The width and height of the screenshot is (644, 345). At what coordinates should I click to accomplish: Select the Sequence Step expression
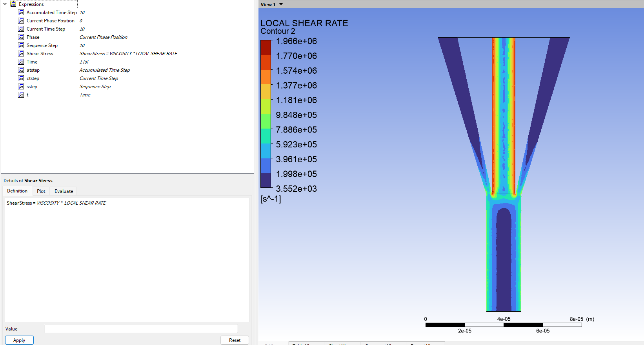42,45
